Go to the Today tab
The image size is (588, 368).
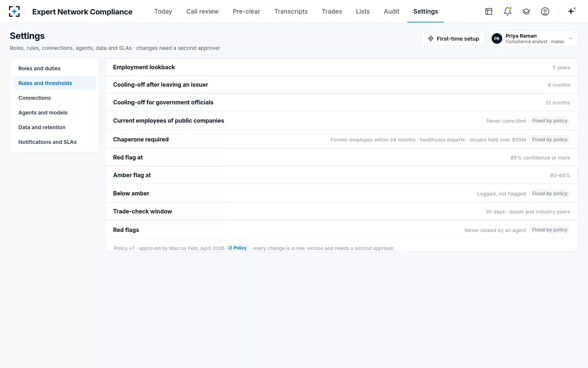[163, 11]
